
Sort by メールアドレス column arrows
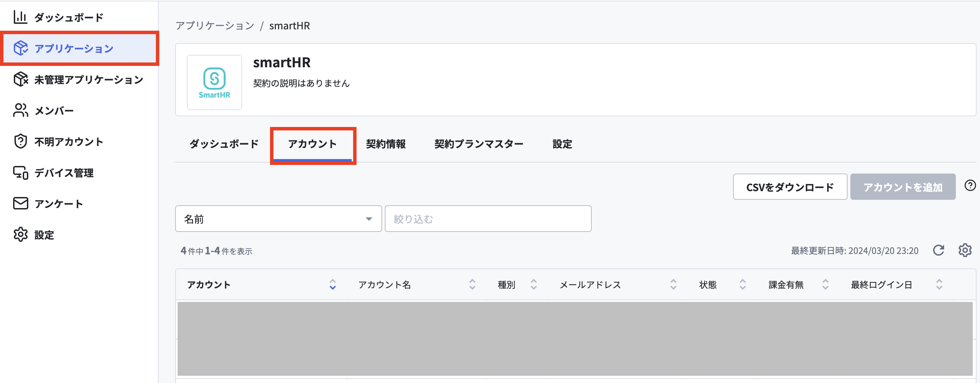[x=673, y=284]
